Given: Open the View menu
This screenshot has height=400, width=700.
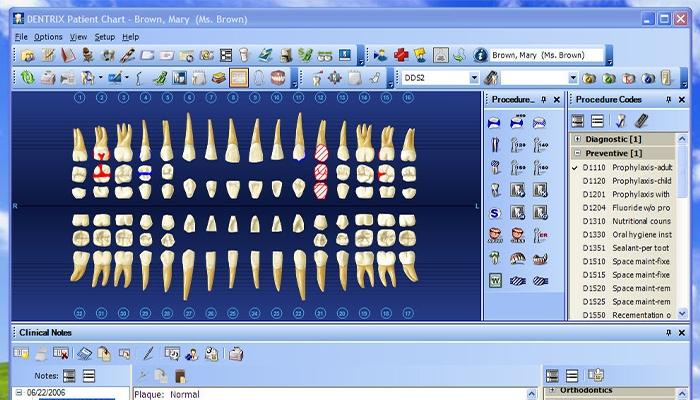Looking at the screenshot, I should coord(79,37).
